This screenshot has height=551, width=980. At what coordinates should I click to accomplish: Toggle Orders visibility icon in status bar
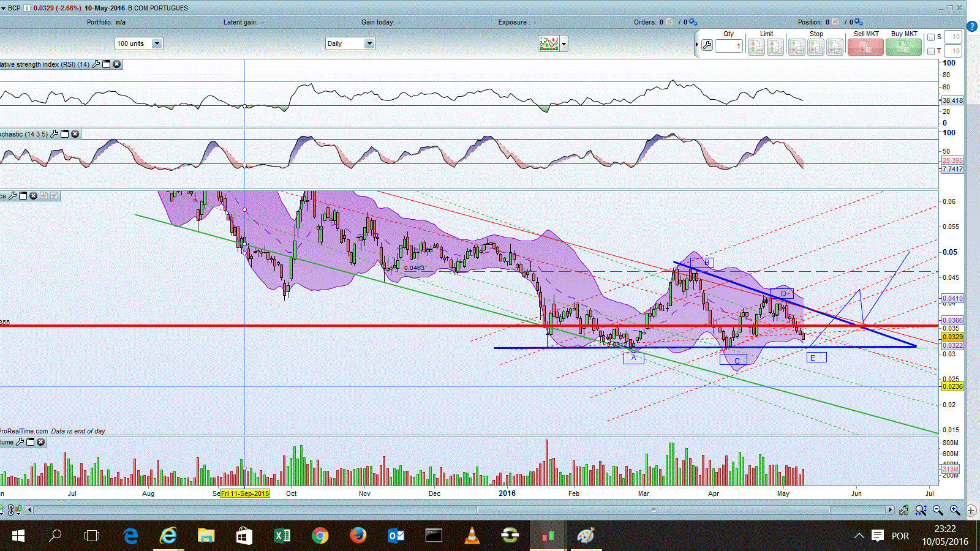point(669,22)
